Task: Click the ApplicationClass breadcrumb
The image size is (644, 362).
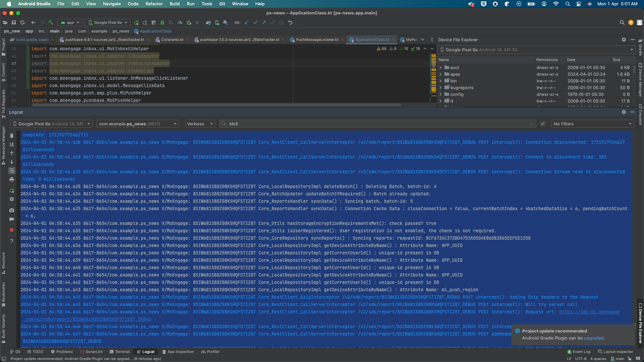Action: point(153,31)
